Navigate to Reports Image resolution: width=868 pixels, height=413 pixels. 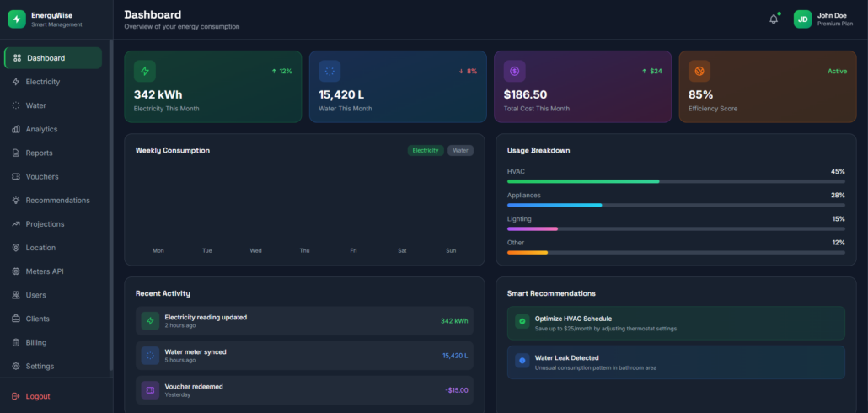[53, 153]
